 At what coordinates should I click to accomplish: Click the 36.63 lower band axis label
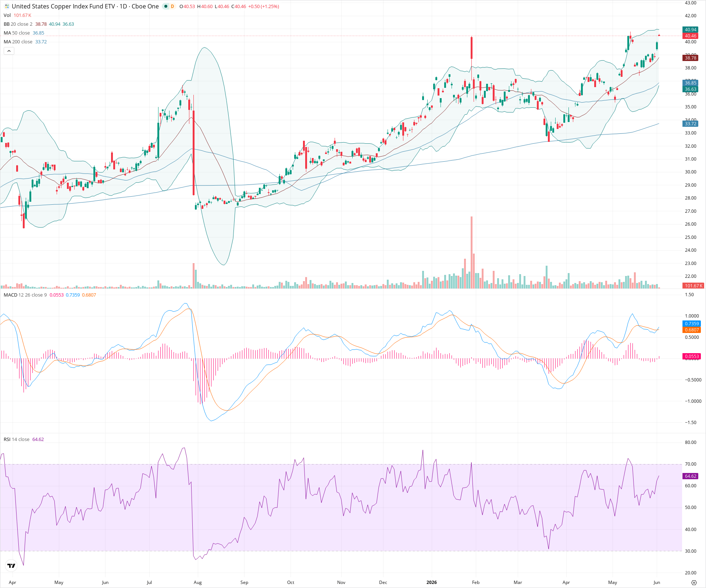click(x=690, y=89)
